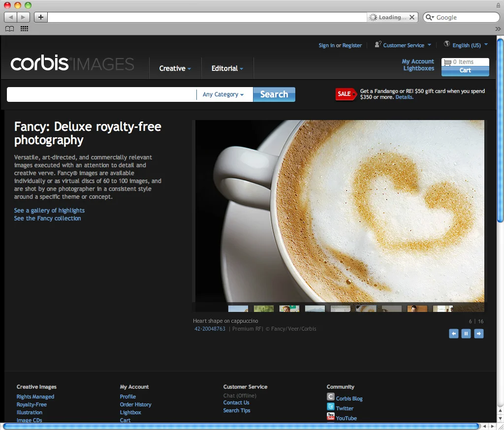Open Search Tips footer link
Screen dimensions: 504x430
[x=237, y=410]
